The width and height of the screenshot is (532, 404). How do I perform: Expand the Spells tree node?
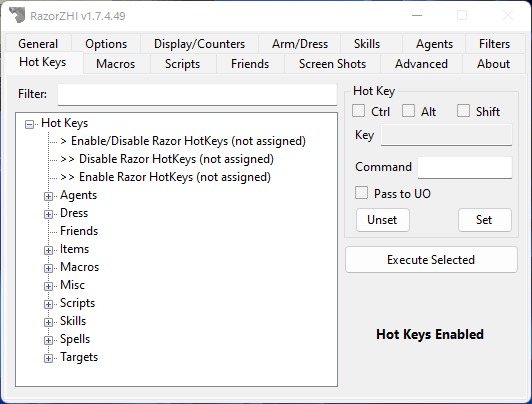(48, 340)
